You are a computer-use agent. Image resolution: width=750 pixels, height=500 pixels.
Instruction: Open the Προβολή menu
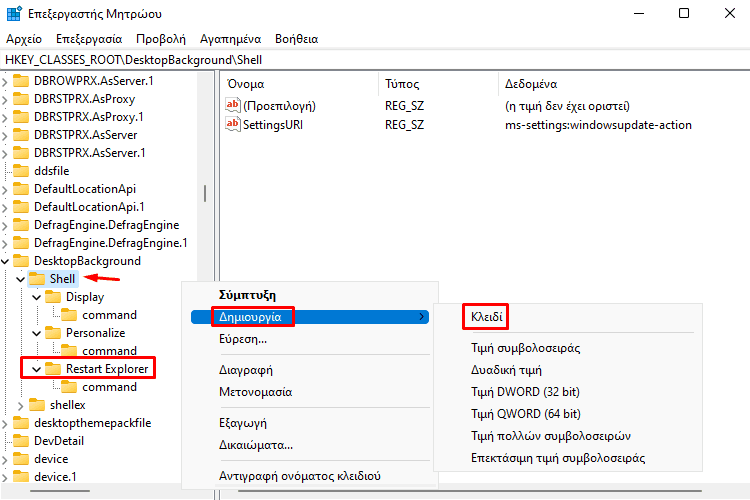coord(161,39)
